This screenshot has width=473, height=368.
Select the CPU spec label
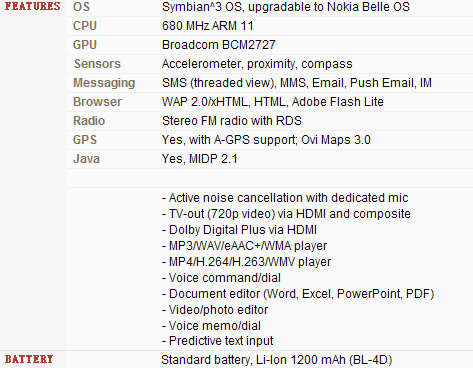coord(85,26)
